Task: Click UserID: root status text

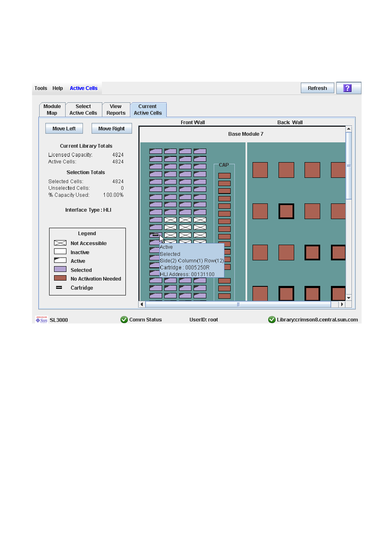Action: pyautogui.click(x=204, y=320)
